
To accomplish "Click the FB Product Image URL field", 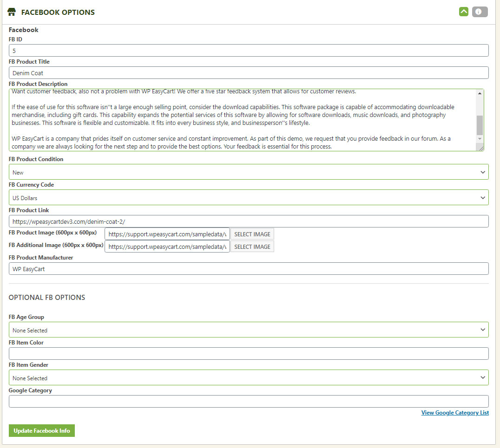I will (167, 234).
